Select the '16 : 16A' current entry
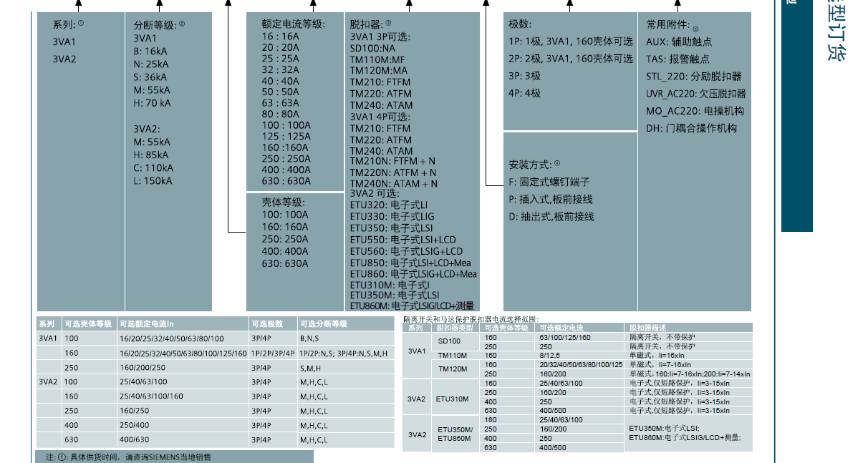 [281, 36]
